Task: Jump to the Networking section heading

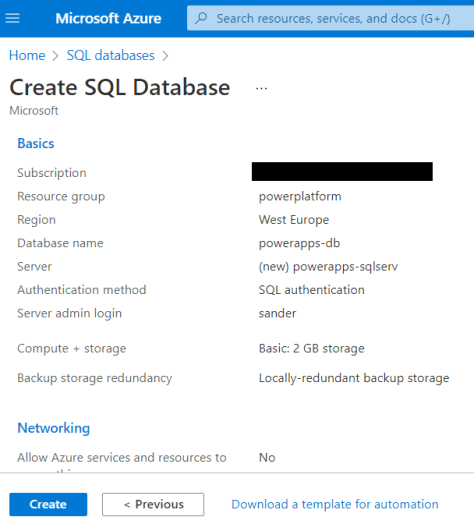Action: coord(53,428)
